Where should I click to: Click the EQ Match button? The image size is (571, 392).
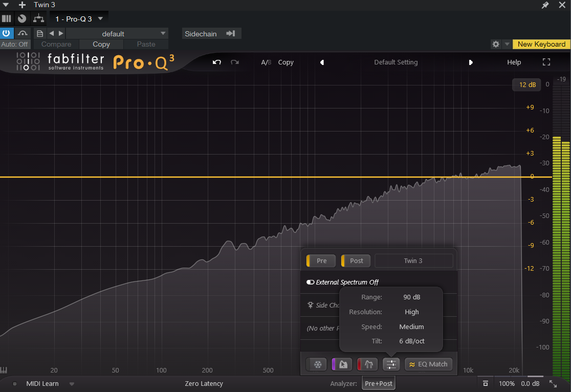pos(429,364)
